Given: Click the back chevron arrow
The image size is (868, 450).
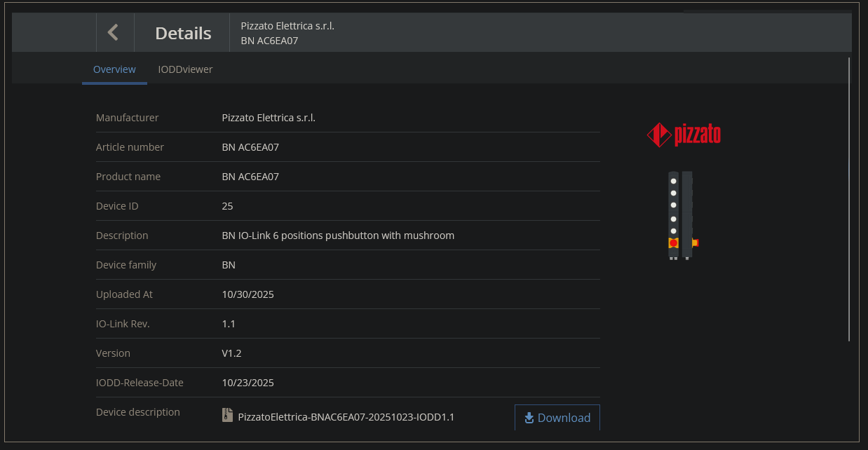Looking at the screenshot, I should pos(113,32).
